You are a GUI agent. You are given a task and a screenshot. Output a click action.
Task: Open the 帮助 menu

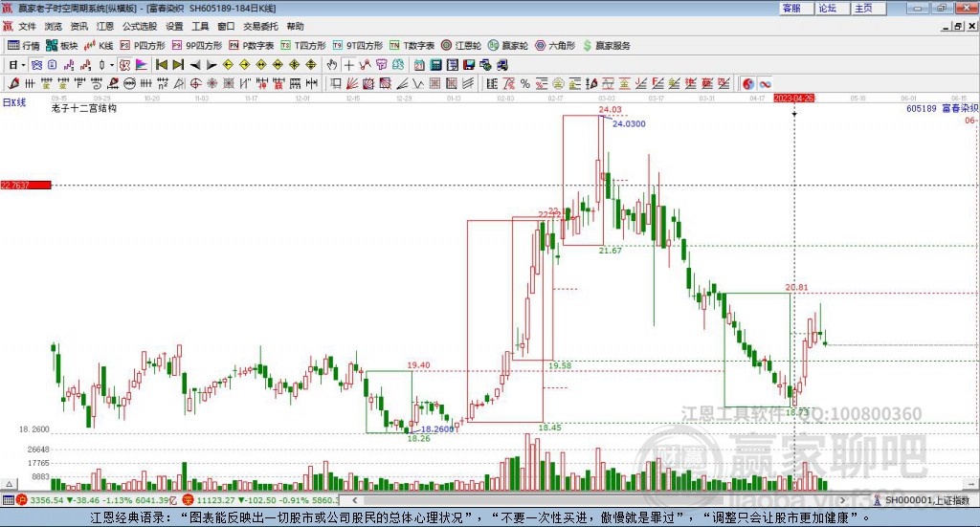click(x=295, y=26)
